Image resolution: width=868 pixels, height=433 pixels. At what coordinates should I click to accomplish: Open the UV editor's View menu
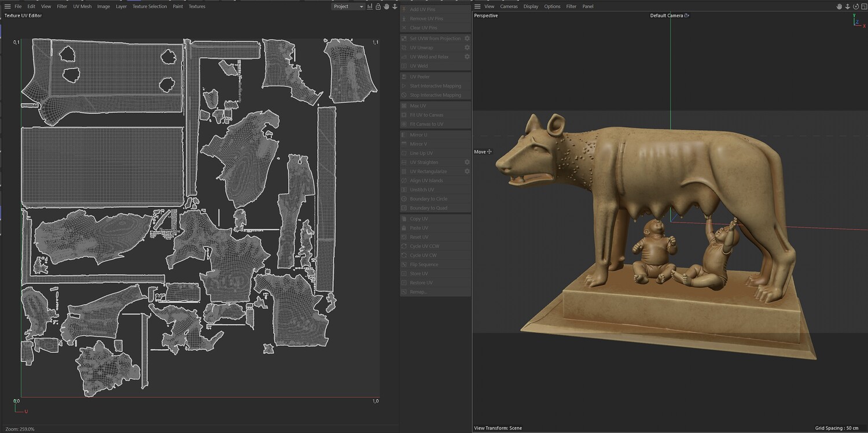click(x=46, y=6)
